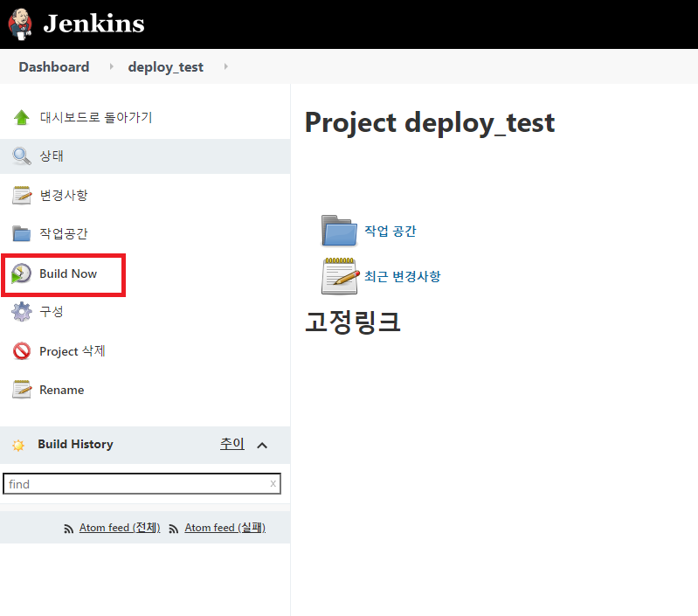Click the Rename notepad icon

(21, 390)
